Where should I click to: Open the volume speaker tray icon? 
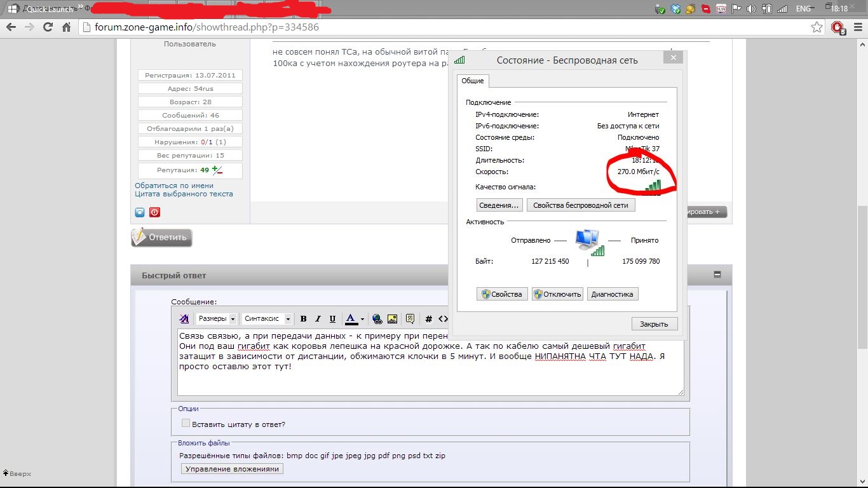tap(751, 9)
